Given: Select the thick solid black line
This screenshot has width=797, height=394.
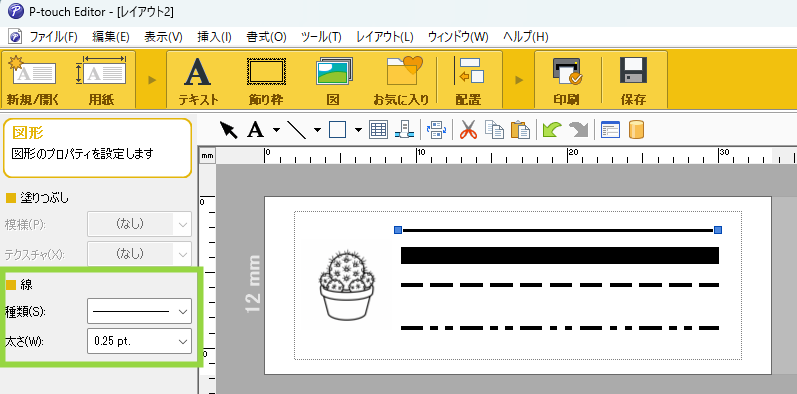Looking at the screenshot, I should point(560,255).
